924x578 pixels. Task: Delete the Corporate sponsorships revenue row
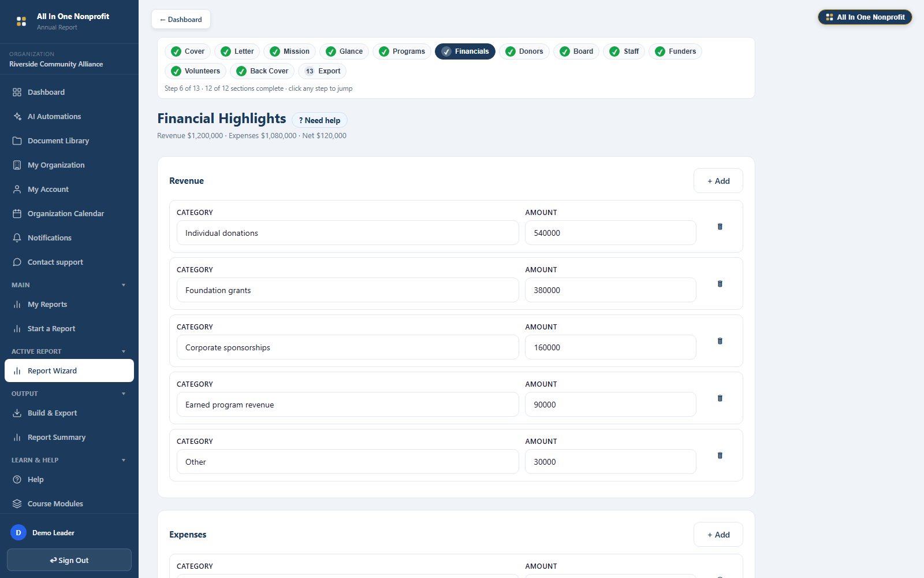(x=720, y=341)
